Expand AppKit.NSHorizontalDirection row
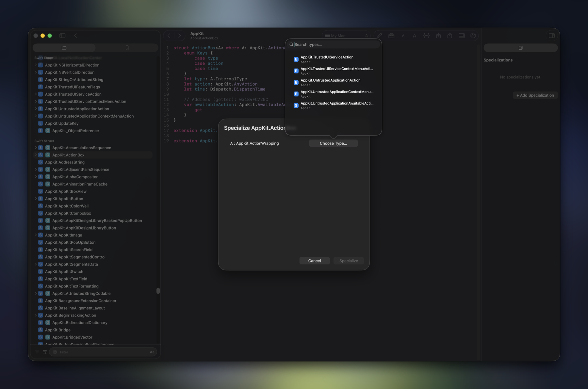 [36, 65]
